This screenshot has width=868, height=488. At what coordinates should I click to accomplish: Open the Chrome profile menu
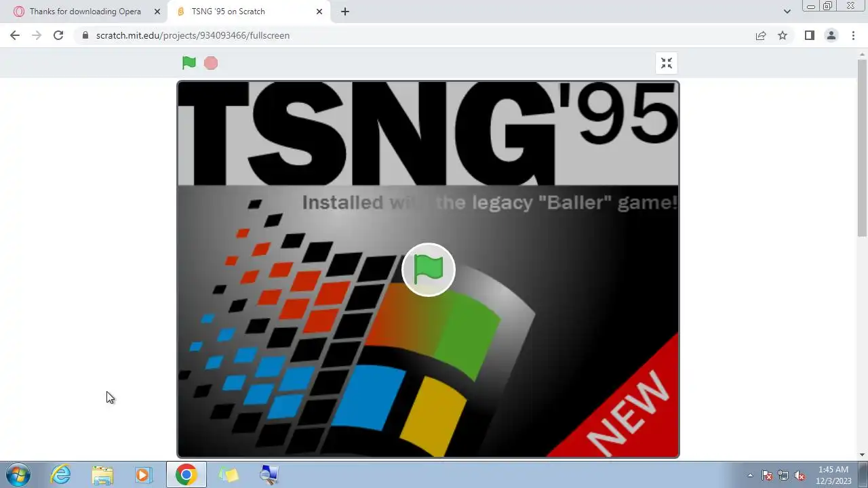831,35
